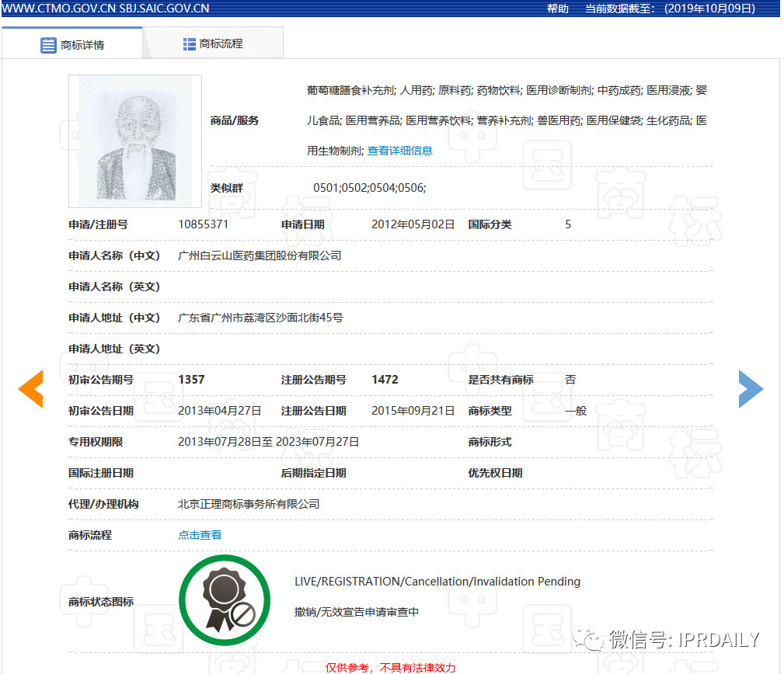Select the 是否共有商标 value 否
Image resolution: width=784 pixels, height=674 pixels.
point(570,379)
